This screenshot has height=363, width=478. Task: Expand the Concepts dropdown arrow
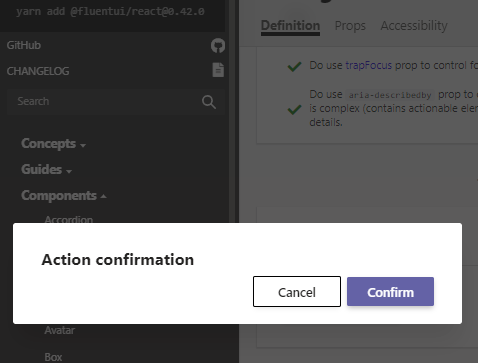point(83,145)
